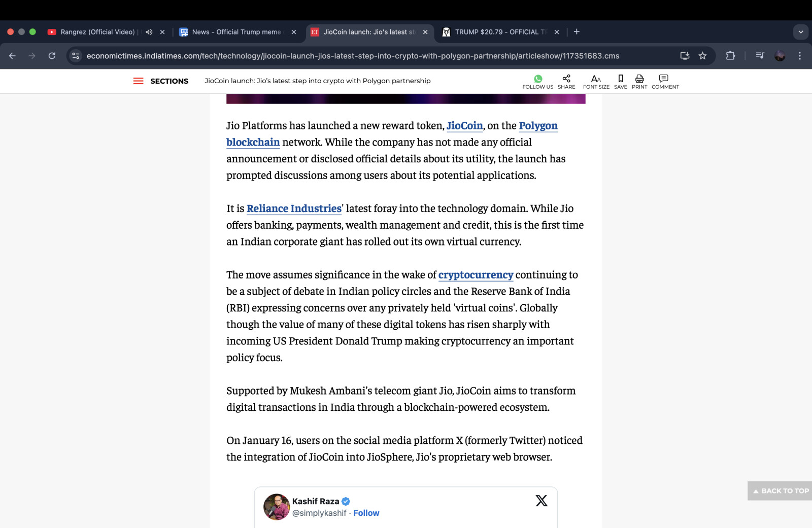Open Chrome three-dot menu
Screen dimensions: 812x528
pyautogui.click(x=800, y=56)
